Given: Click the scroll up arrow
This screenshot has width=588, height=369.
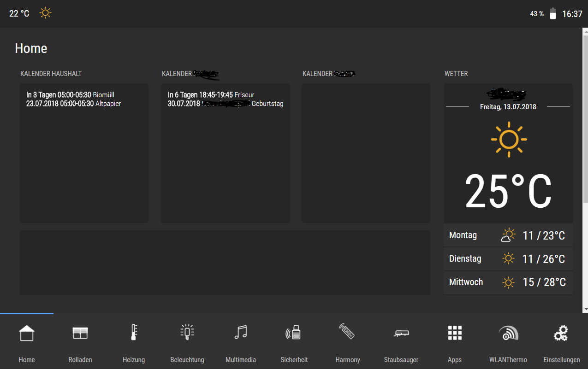Looking at the screenshot, I should 585,31.
